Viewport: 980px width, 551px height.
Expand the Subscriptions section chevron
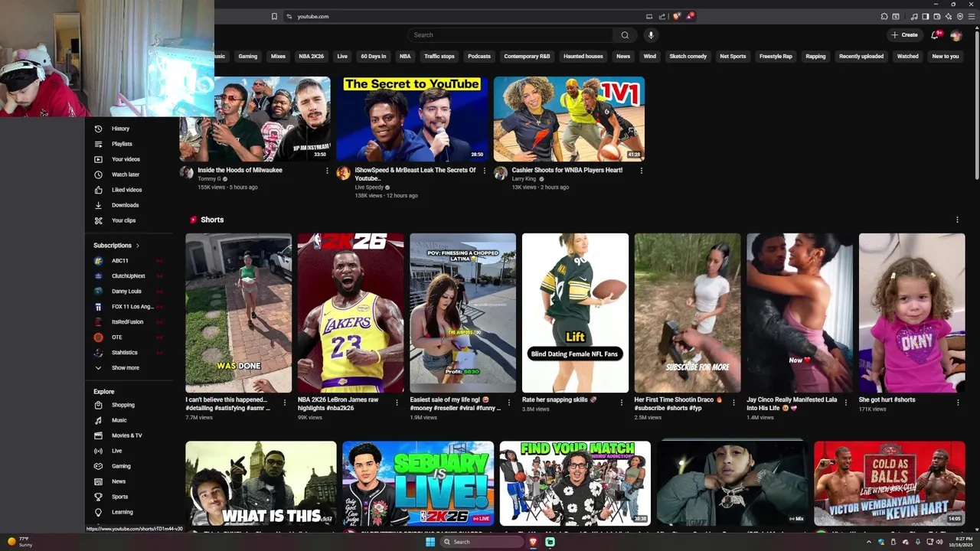click(x=138, y=246)
